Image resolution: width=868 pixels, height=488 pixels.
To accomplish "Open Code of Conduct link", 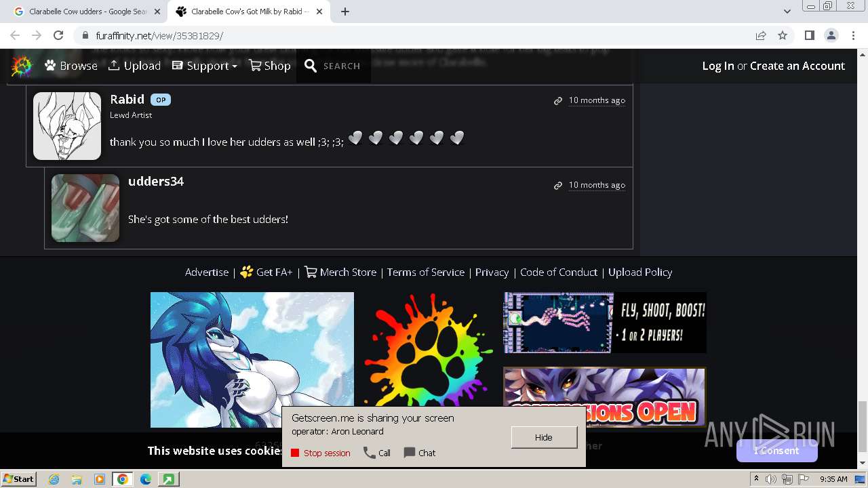I will (559, 272).
